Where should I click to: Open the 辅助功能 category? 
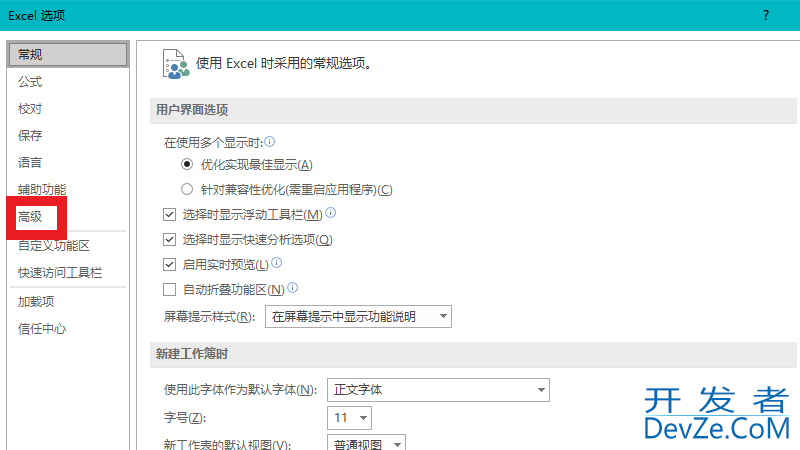[x=42, y=190]
